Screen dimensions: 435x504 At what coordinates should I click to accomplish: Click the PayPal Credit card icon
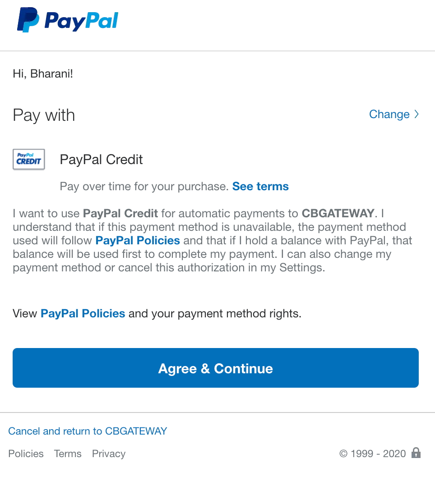pyautogui.click(x=28, y=159)
